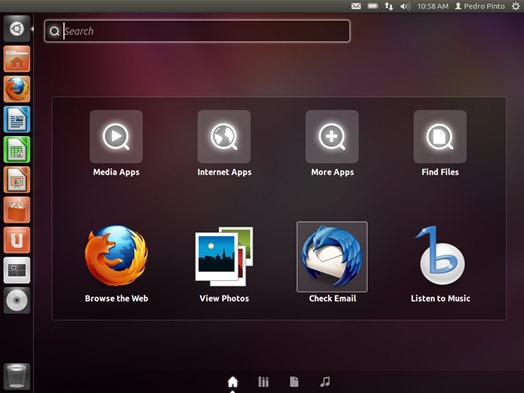Screen dimensions: 524x393
Task: Click the 'View Photos' label
Action: click(224, 298)
